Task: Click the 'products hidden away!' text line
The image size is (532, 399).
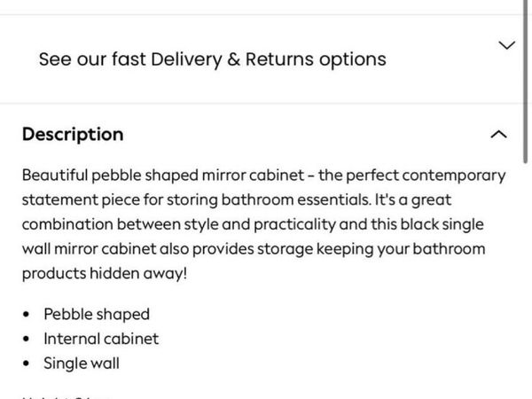Action: tap(105, 275)
